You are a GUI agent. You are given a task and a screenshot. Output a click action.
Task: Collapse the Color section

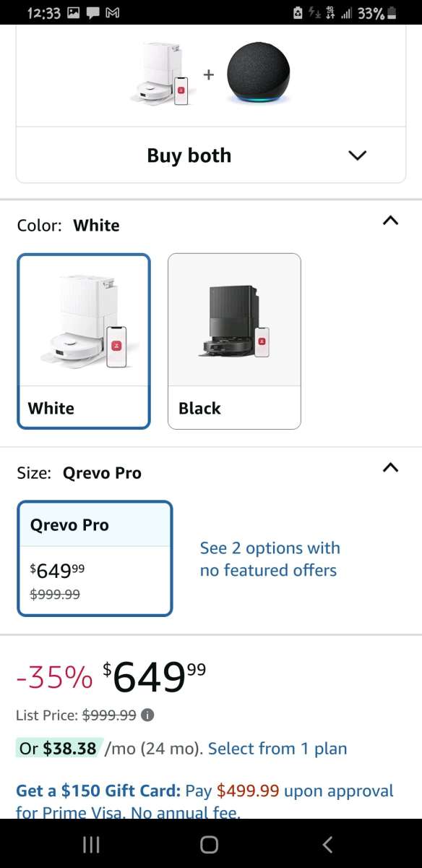(x=390, y=221)
